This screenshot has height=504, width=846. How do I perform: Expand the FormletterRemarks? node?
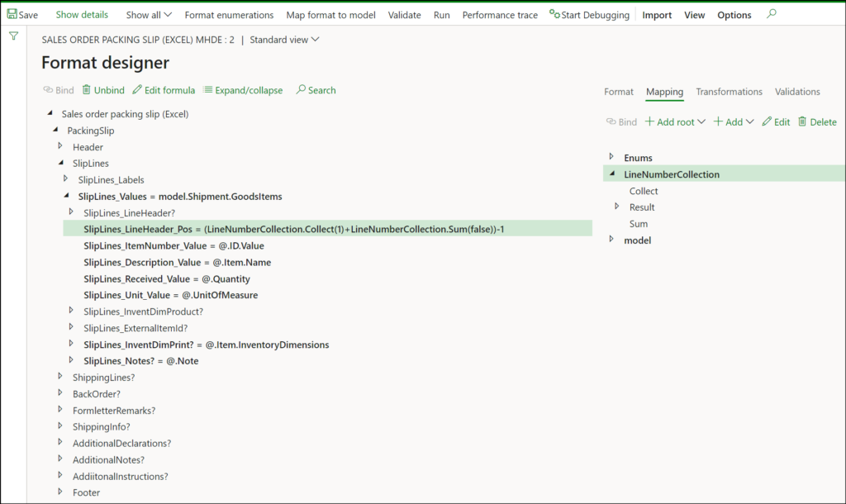[x=60, y=409]
